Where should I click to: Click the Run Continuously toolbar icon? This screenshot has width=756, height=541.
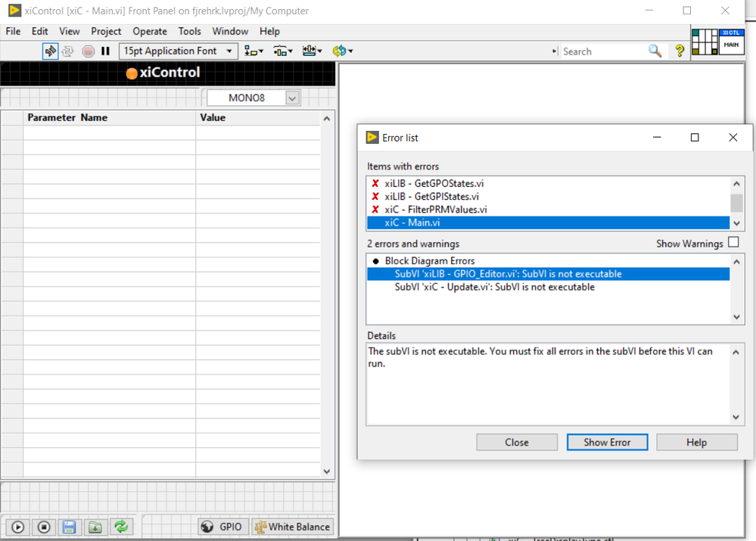[68, 51]
